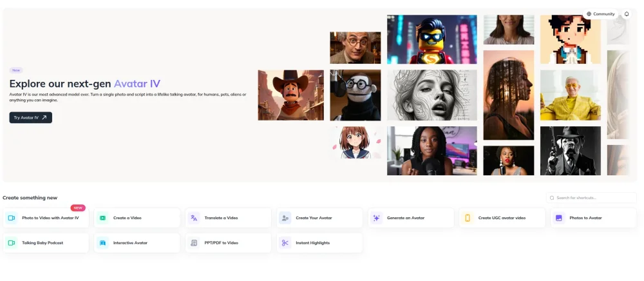Image resolution: width=644 pixels, height=281 pixels.
Task: Click the cowboy cartoon avatar thumbnail
Action: [x=291, y=95]
